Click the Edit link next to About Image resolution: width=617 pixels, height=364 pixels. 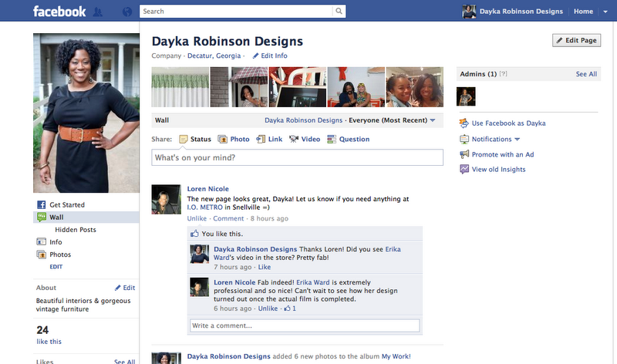point(125,288)
